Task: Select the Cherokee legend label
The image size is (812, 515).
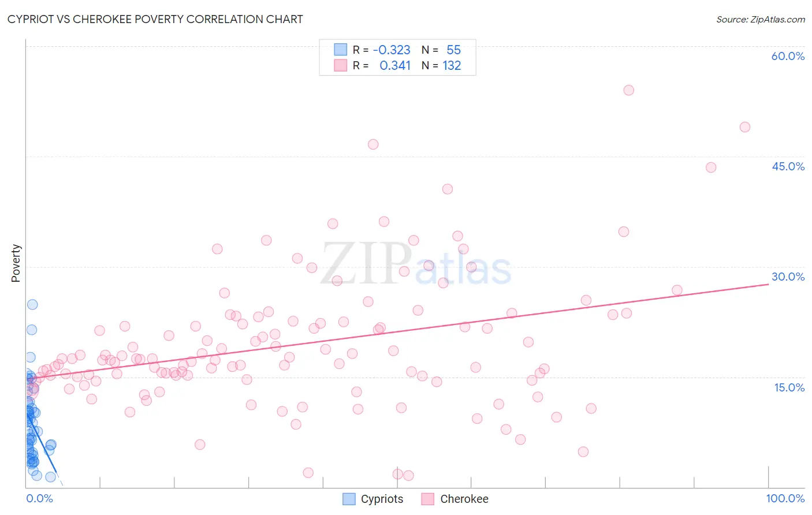Action: (x=464, y=499)
